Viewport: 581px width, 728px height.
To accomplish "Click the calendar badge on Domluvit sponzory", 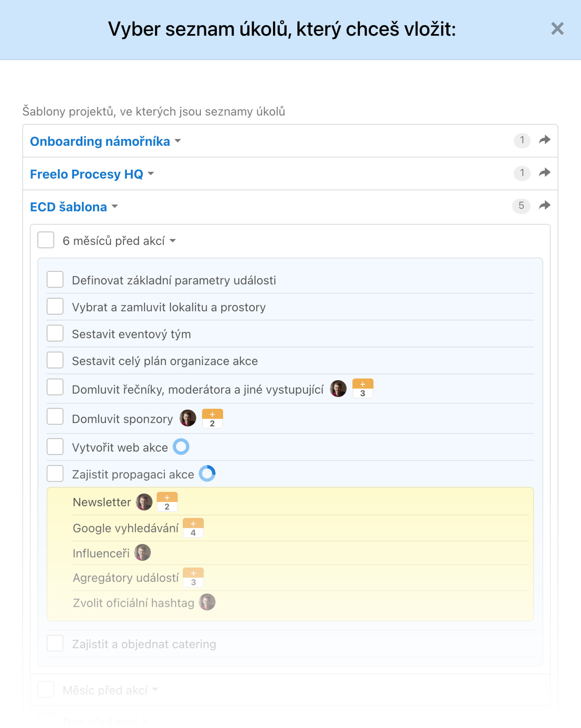I will (x=212, y=419).
